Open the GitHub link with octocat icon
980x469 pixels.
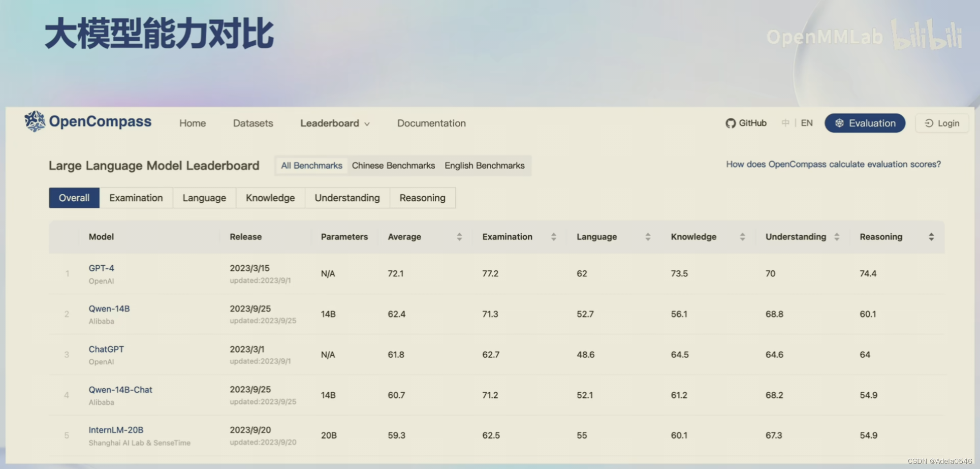pos(746,123)
